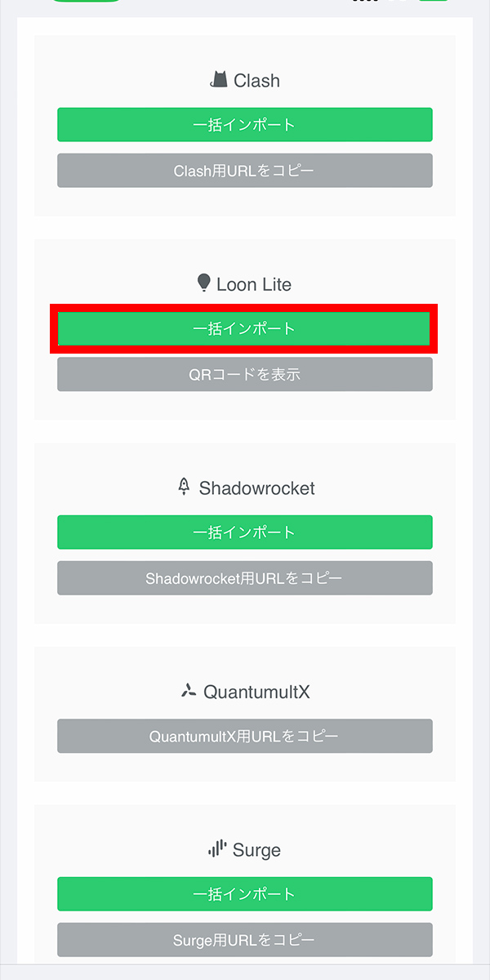Screen dimensions: 490x980
Task: Click Clash 一括インポート button
Action: [x=244, y=124]
